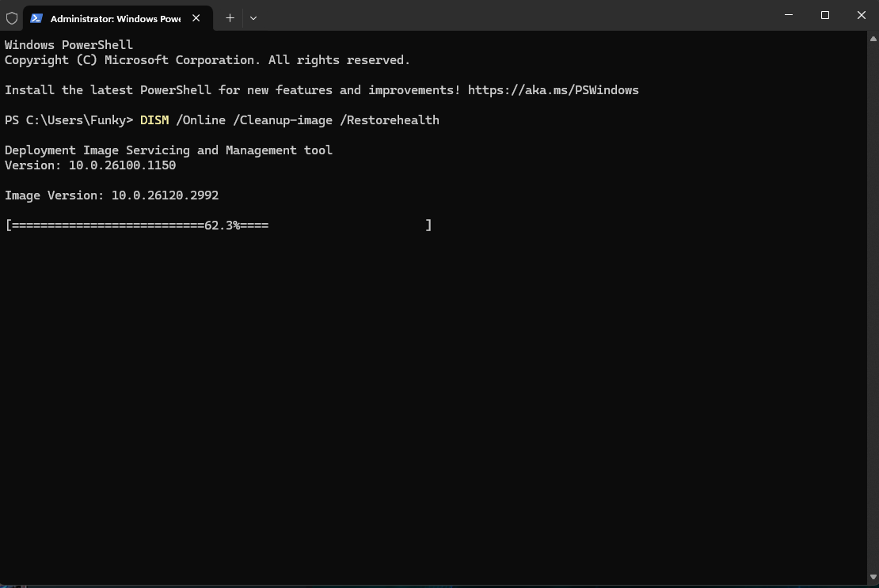Click the Copyright (C) Microsoft Corporation line
879x588 pixels.
point(207,60)
